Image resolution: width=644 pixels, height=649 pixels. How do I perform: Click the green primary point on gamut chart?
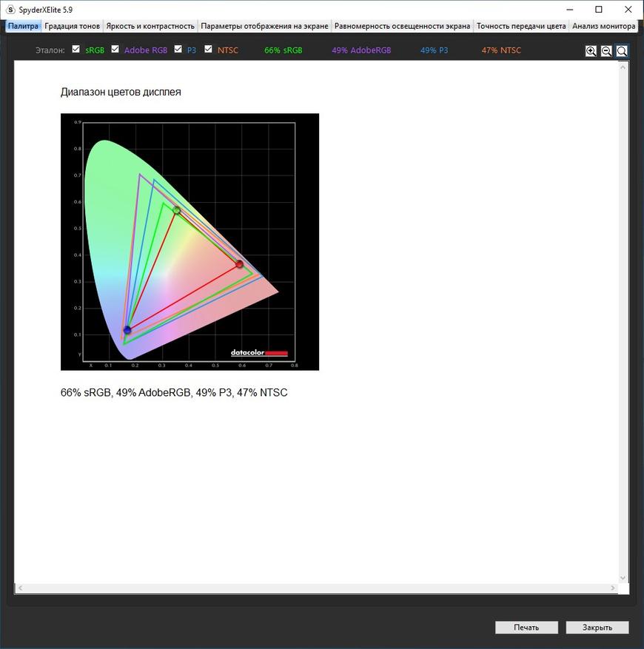click(x=176, y=210)
